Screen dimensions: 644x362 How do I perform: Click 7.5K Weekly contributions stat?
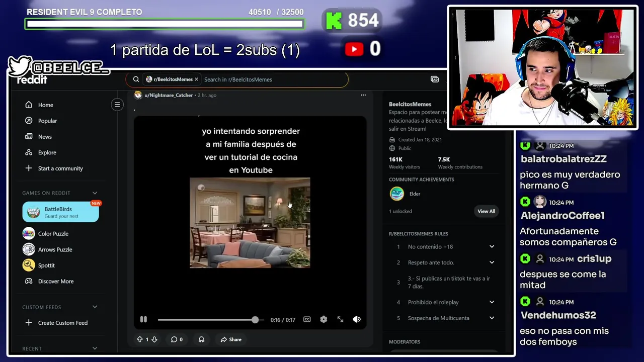click(460, 163)
